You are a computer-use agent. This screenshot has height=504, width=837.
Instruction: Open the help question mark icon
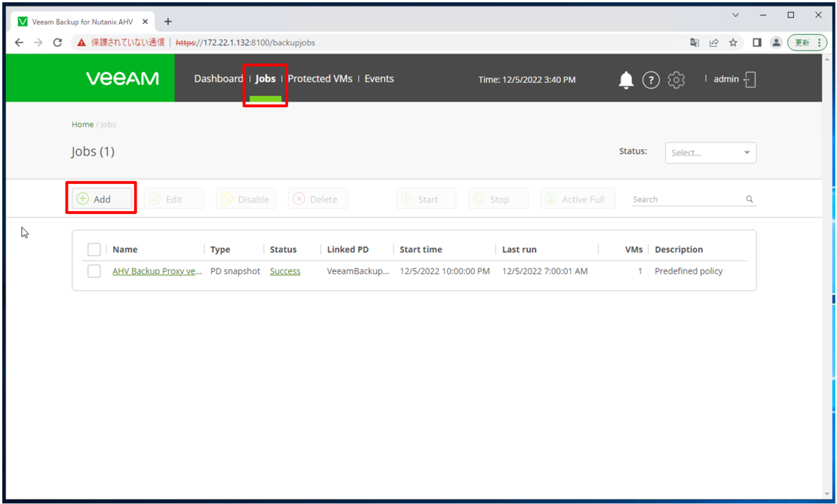click(x=651, y=80)
